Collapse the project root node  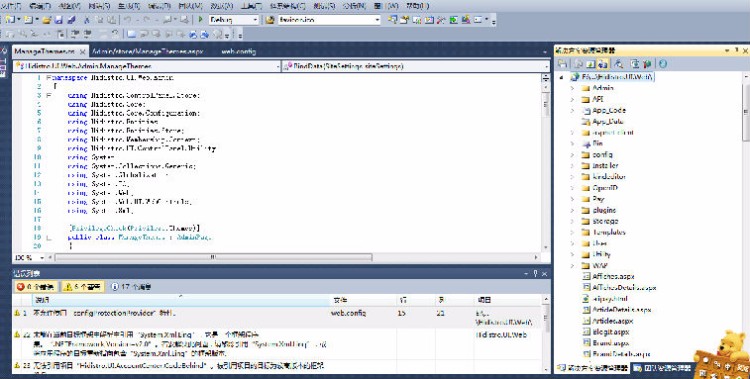562,77
